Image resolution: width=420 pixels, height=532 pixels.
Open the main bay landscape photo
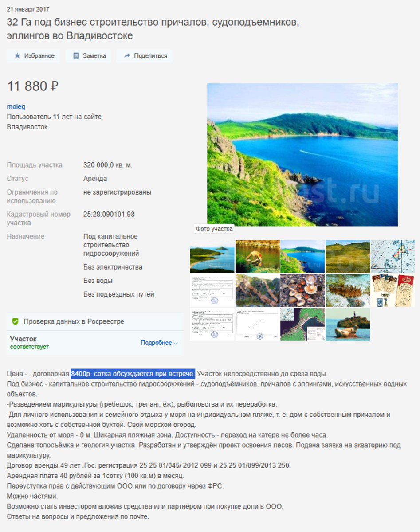302,155
